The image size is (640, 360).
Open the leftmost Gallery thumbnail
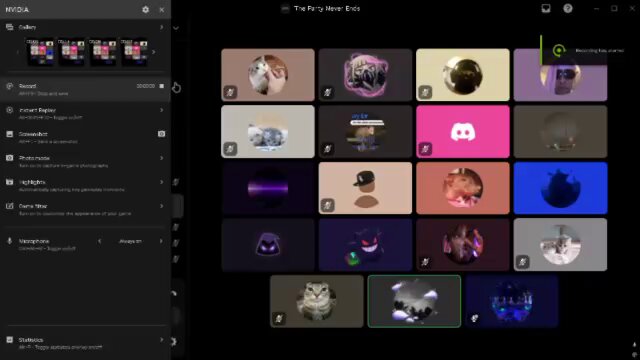40,52
